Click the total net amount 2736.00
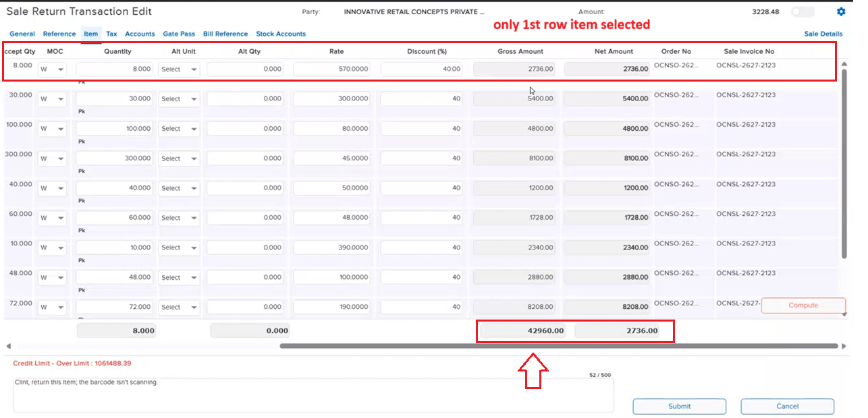868x418 pixels. [x=616, y=331]
